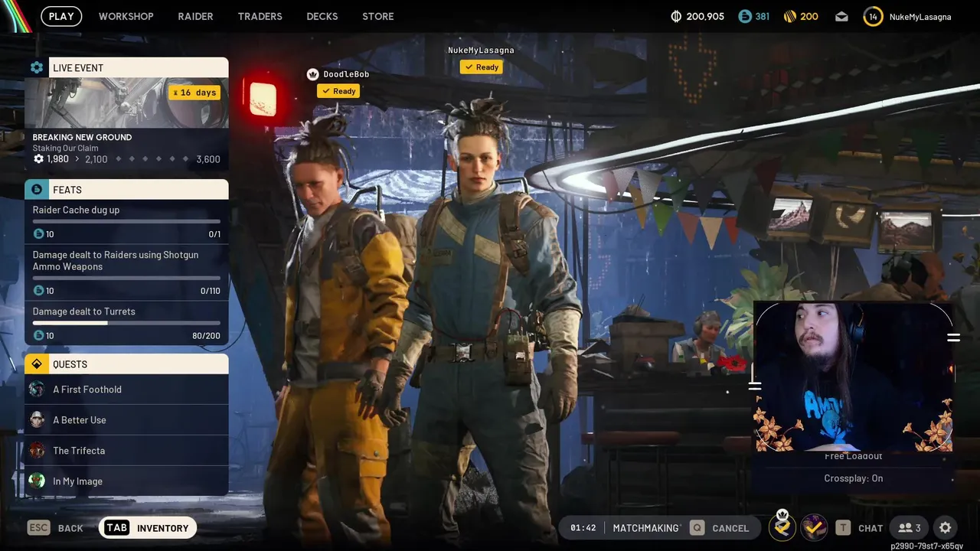Select the Free Loadout option

[x=854, y=458]
